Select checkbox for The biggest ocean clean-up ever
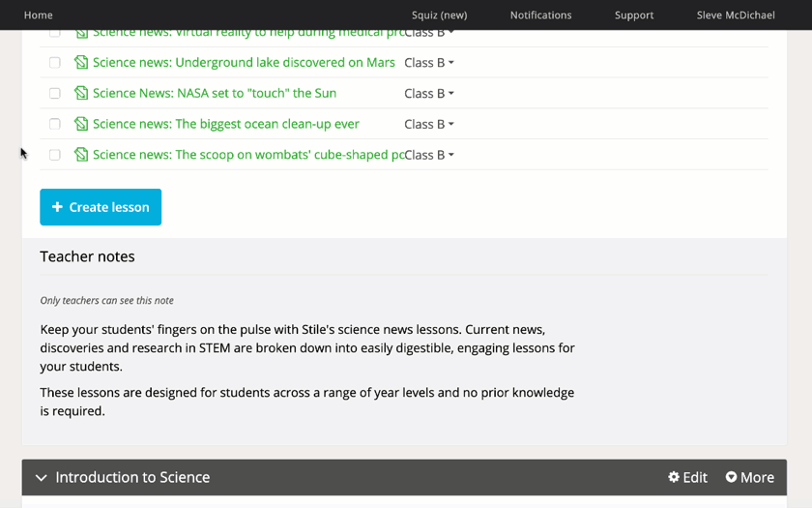This screenshot has height=508, width=812. click(x=55, y=124)
